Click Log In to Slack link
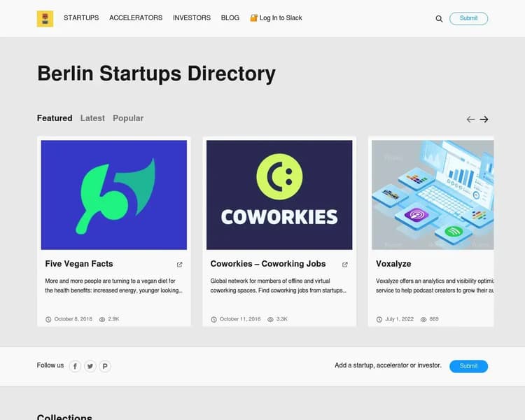Image resolution: width=525 pixels, height=420 pixels. [x=276, y=17]
